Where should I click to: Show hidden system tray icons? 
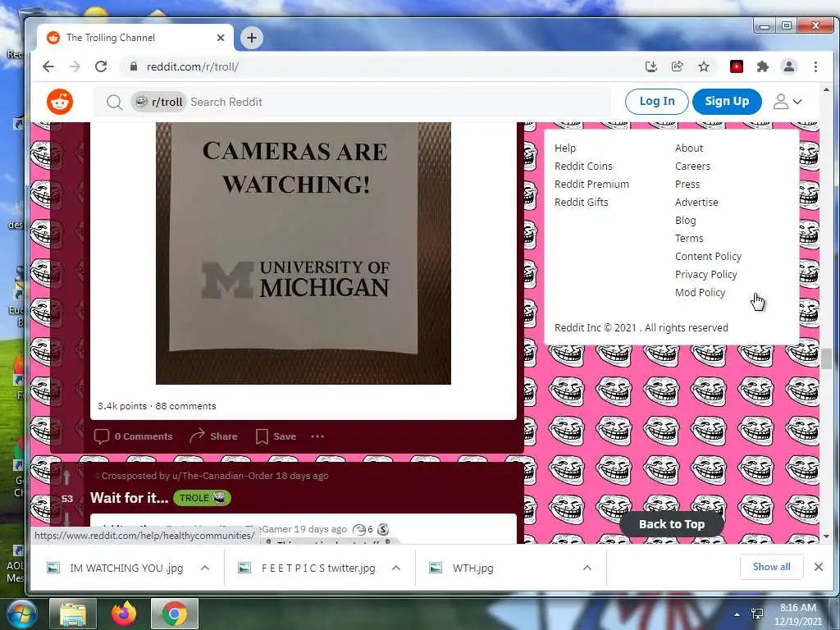click(x=737, y=614)
